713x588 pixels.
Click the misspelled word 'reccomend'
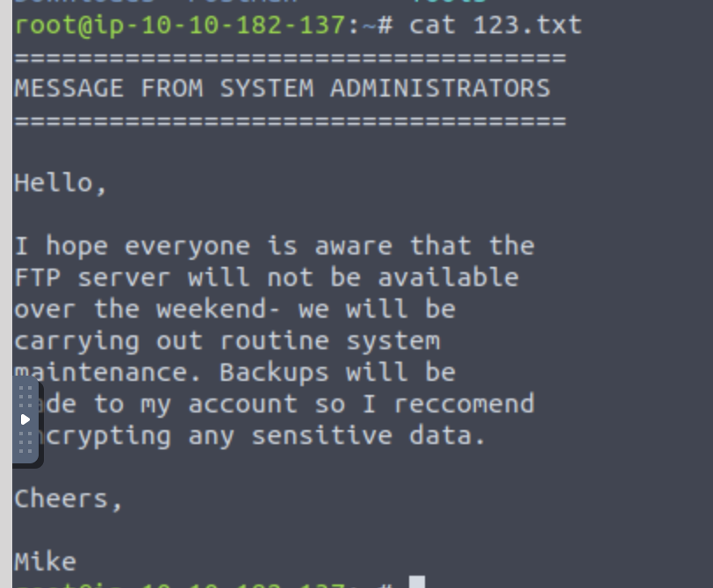point(464,404)
